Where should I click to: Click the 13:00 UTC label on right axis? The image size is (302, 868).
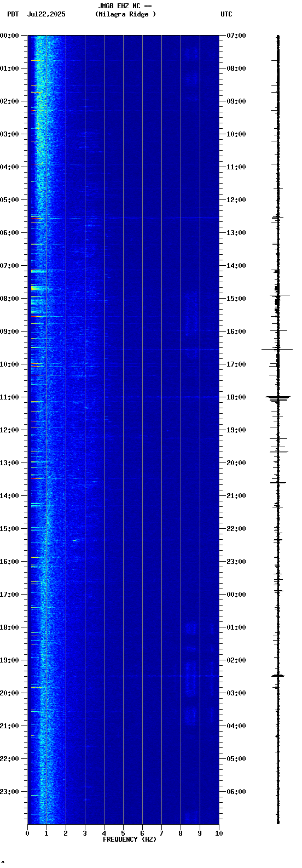236,233
